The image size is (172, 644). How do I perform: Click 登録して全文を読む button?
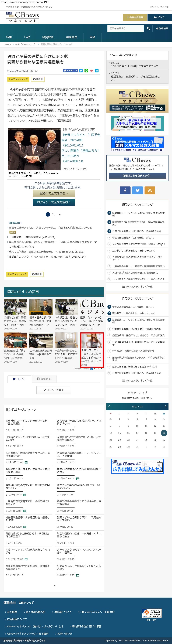click(x=54, y=193)
